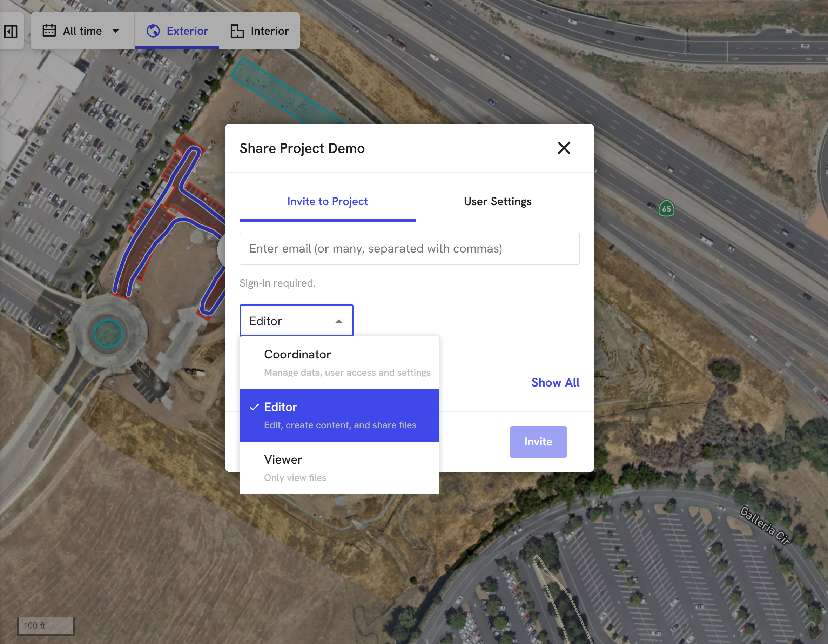The height and width of the screenshot is (644, 828).
Task: Click the checkmark beside Editor option
Action: tap(254, 407)
